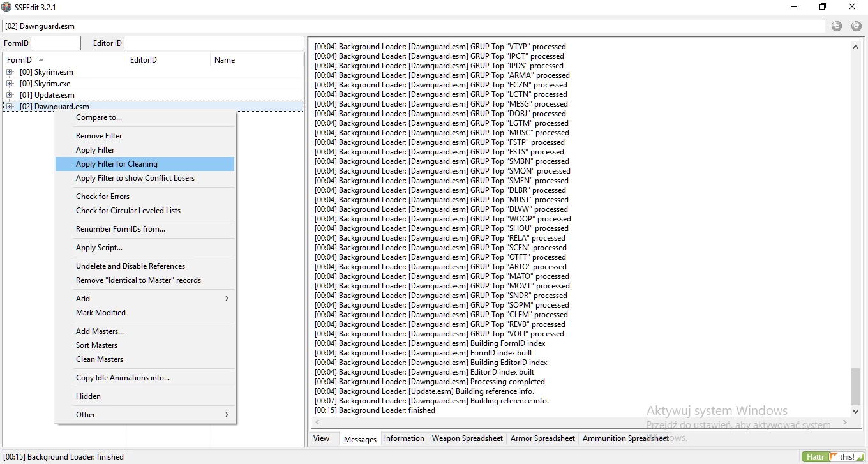Image resolution: width=868 pixels, height=464 pixels.
Task: Click the SSEEdit application title icon
Action: 6,7
